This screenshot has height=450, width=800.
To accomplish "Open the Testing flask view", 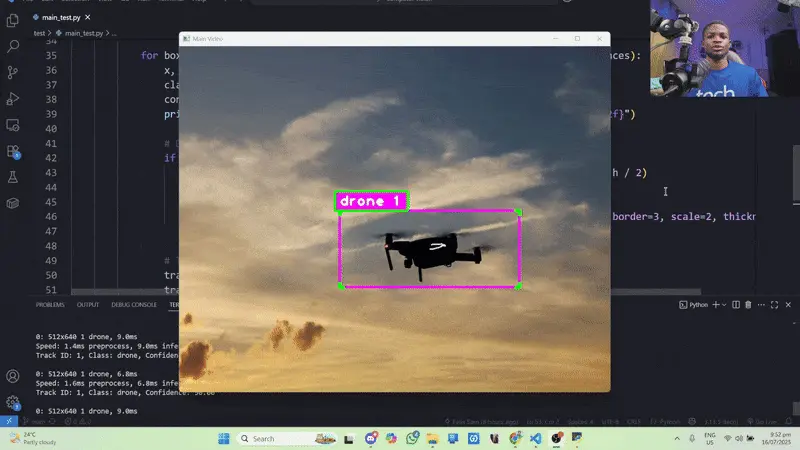I will (x=13, y=177).
